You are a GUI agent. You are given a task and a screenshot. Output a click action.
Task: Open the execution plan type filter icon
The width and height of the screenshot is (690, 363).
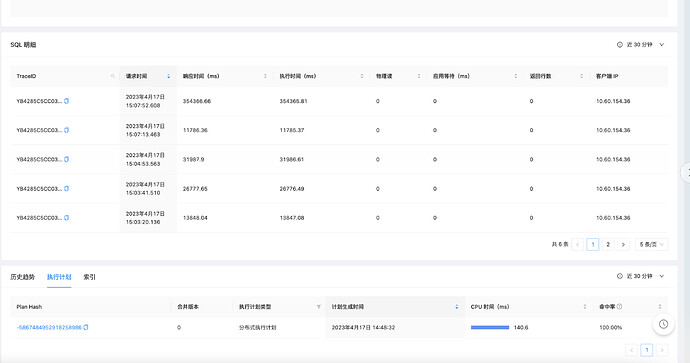click(319, 307)
